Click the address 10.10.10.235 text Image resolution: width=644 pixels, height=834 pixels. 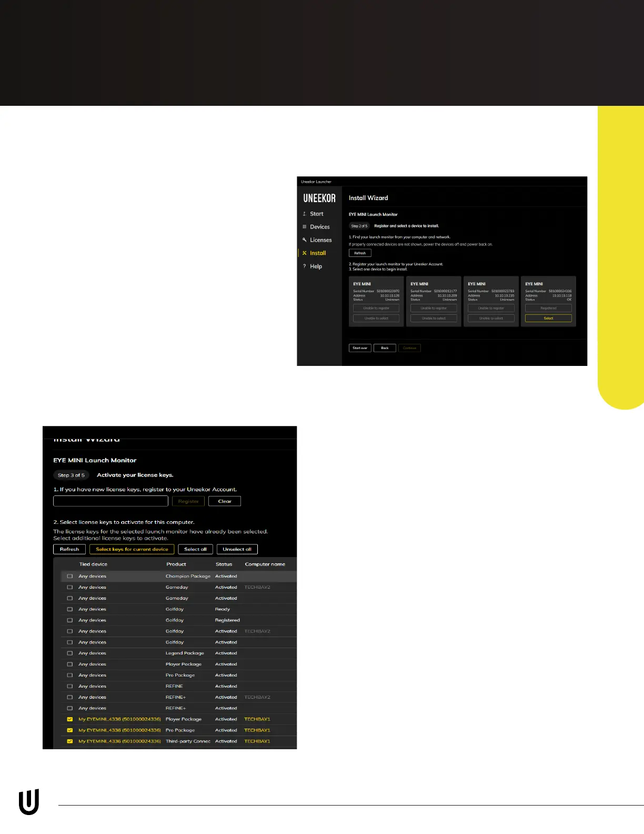(x=505, y=296)
